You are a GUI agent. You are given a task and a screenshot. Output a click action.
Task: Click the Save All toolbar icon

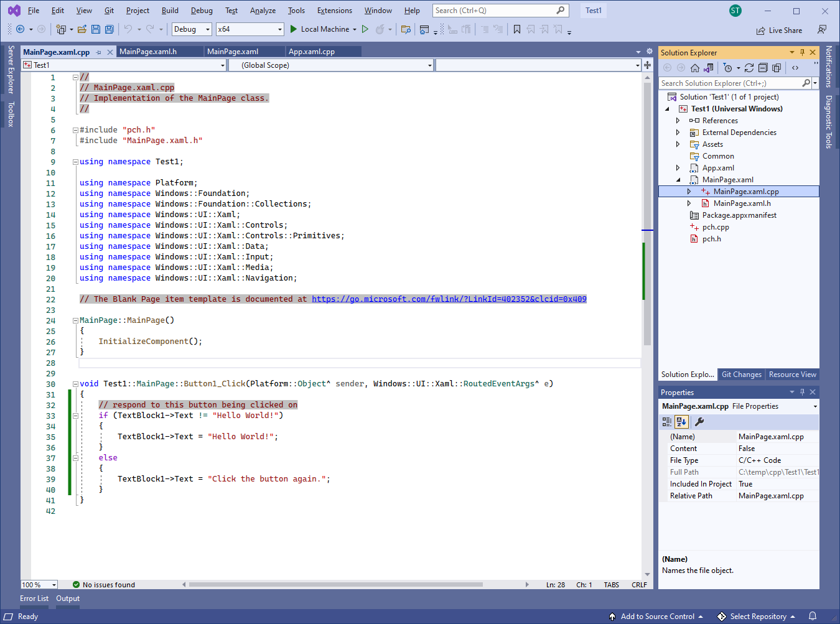pyautogui.click(x=110, y=29)
